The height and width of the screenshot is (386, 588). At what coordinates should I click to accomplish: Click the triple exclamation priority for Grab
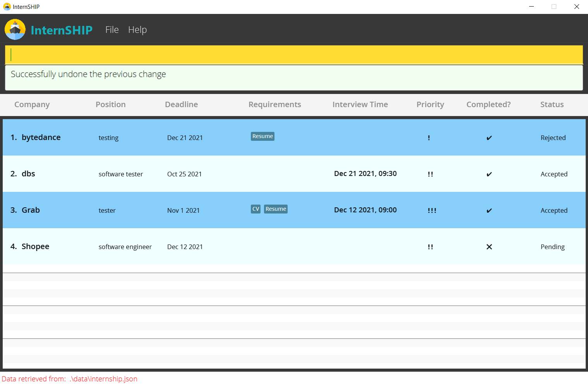432,210
